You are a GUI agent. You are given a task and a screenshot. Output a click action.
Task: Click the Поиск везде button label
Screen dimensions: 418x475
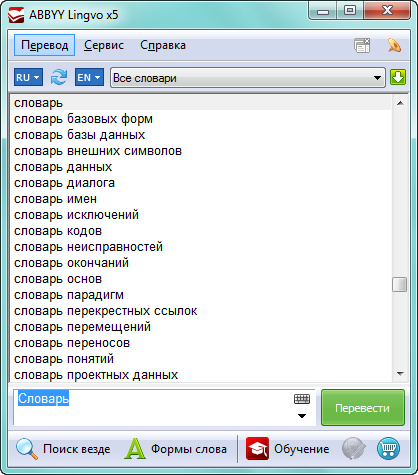pyautogui.click(x=77, y=449)
